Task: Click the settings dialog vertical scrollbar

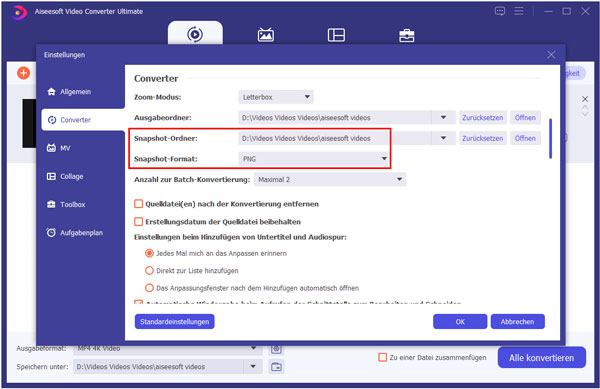Action: click(x=550, y=138)
